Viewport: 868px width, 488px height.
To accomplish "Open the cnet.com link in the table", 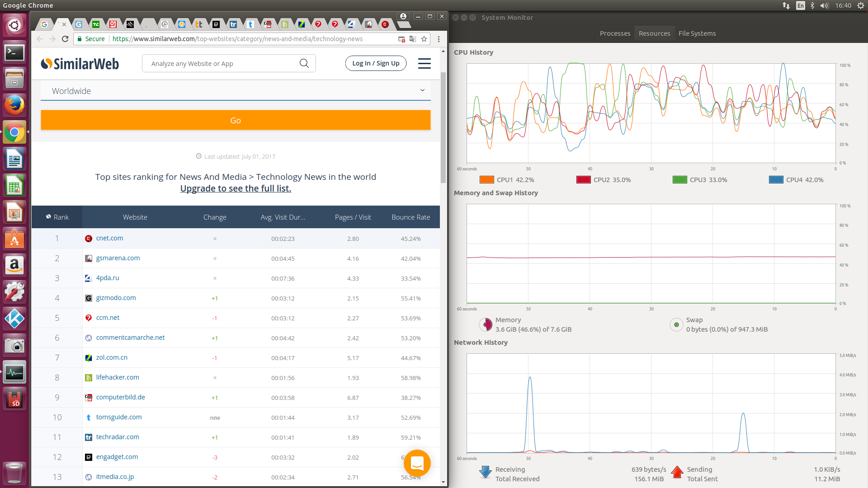I will click(109, 238).
